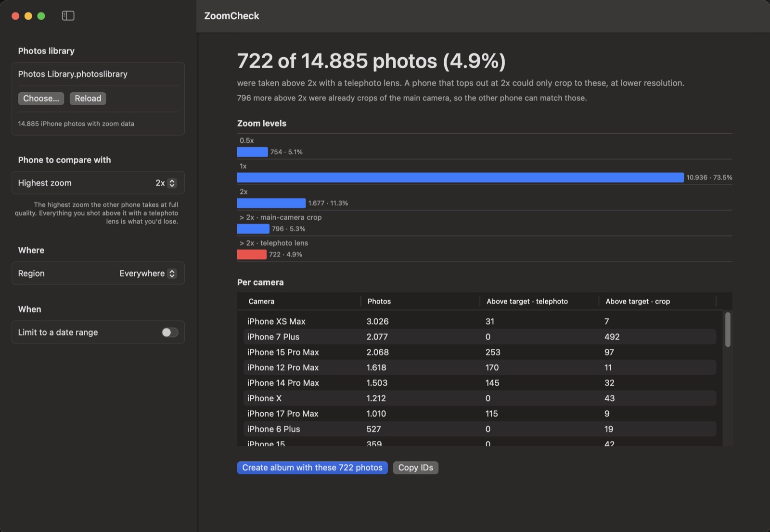
Task: Select the iPhone 17 Pro Max row
Action: pos(479,414)
